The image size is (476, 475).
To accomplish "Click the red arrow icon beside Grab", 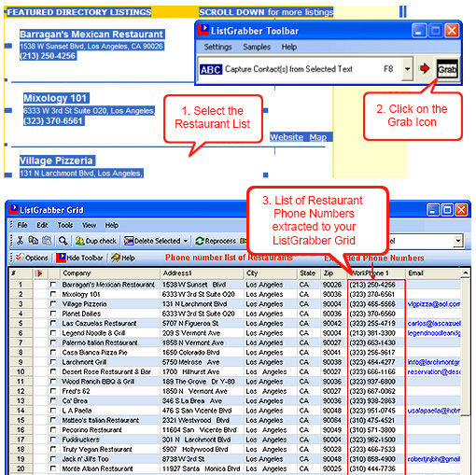I will [425, 68].
